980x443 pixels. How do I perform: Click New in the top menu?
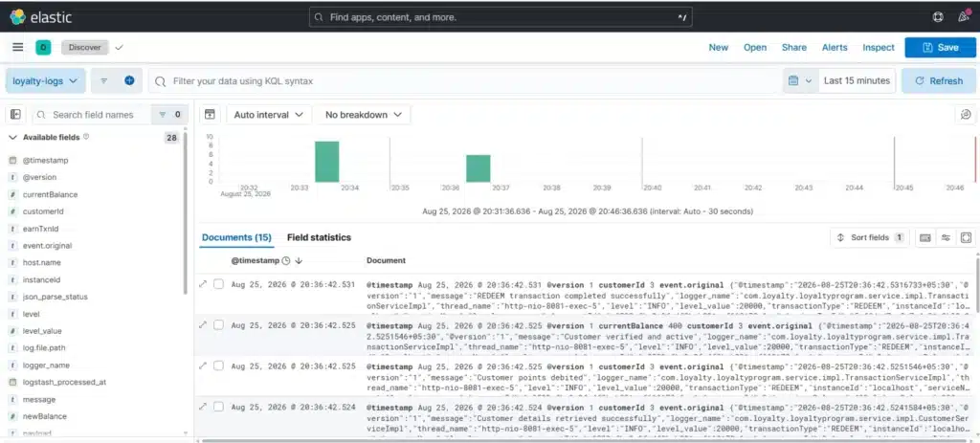[718, 48]
